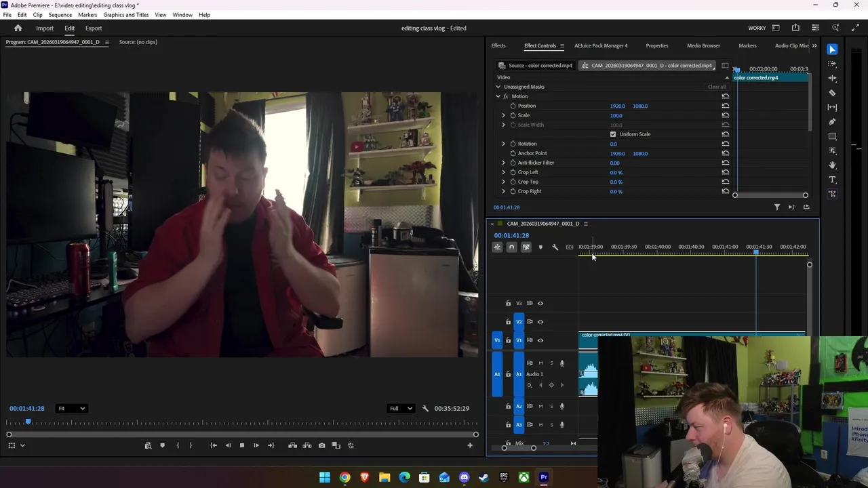Open program monitor settings wrench
This screenshot has height=488, width=868.
(425, 409)
